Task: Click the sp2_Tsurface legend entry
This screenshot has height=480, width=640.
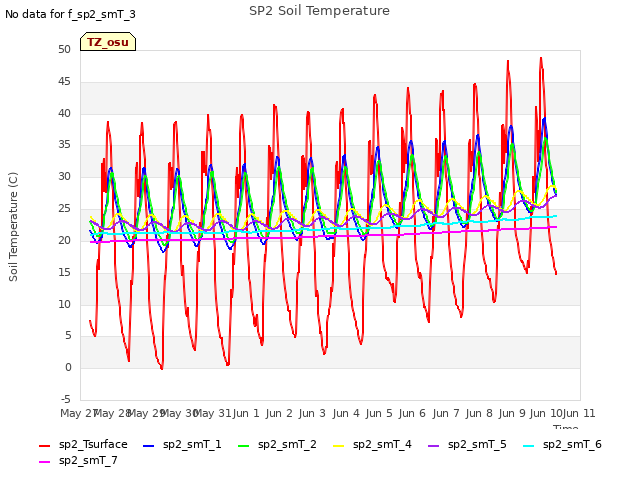Action: tap(83, 444)
